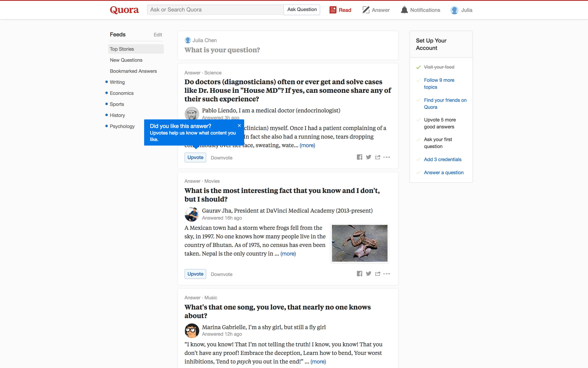Expand Marina Gabrielle's answer with (more)

[318, 361]
